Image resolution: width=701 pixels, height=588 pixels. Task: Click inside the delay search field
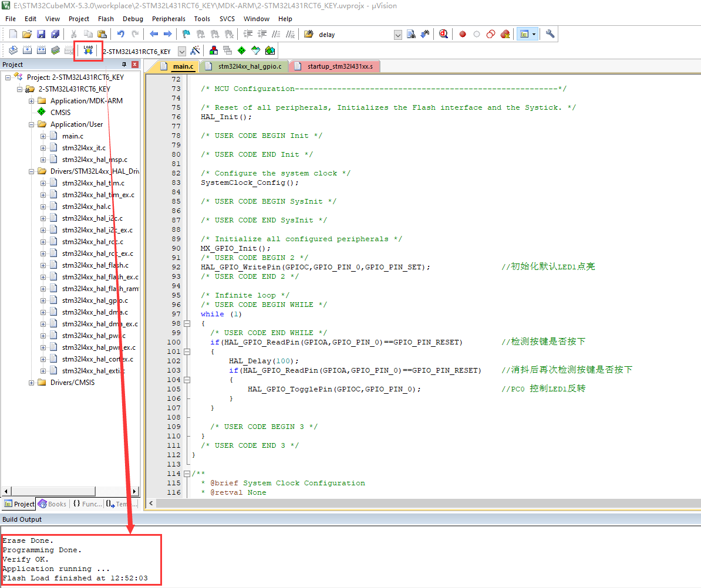[352, 33]
